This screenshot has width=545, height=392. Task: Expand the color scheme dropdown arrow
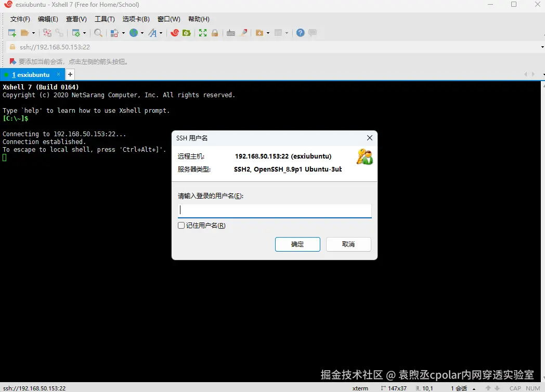click(123, 33)
